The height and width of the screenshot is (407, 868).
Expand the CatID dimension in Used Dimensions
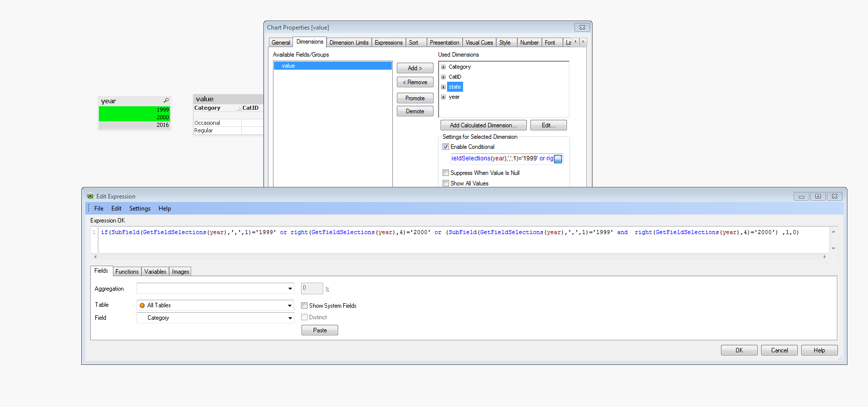[443, 77]
